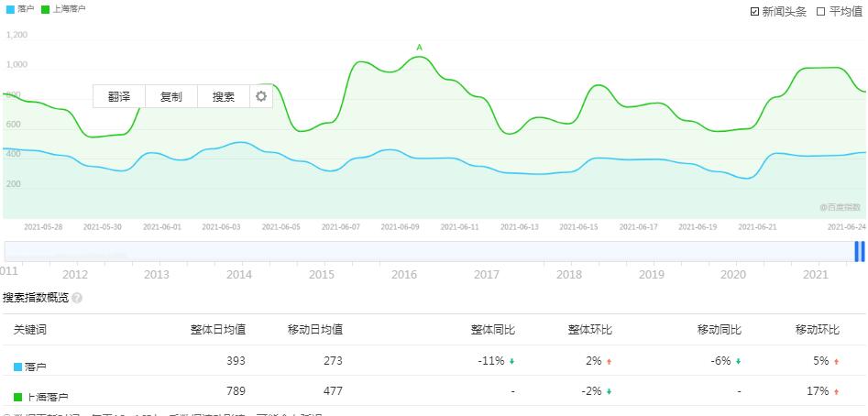This screenshot has height=416, width=868.
Task: Click the 整体日均值 column header
Action: tap(218, 330)
